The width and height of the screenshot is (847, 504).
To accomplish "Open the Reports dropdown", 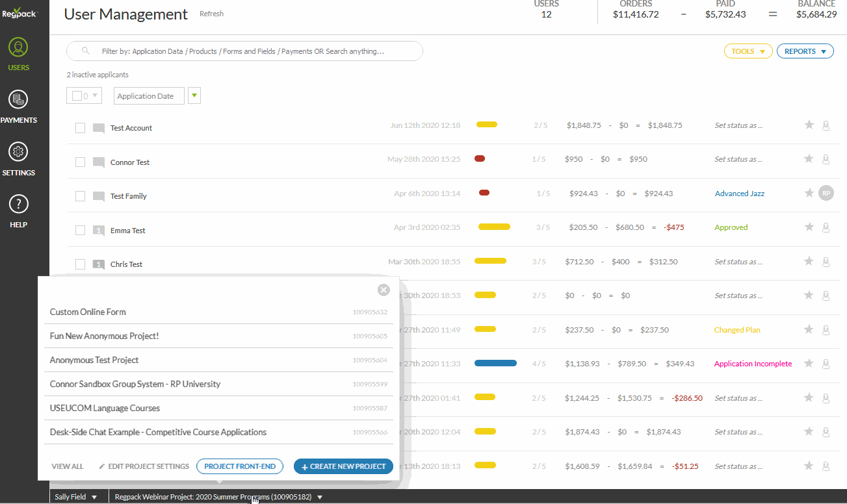I will pyautogui.click(x=805, y=51).
